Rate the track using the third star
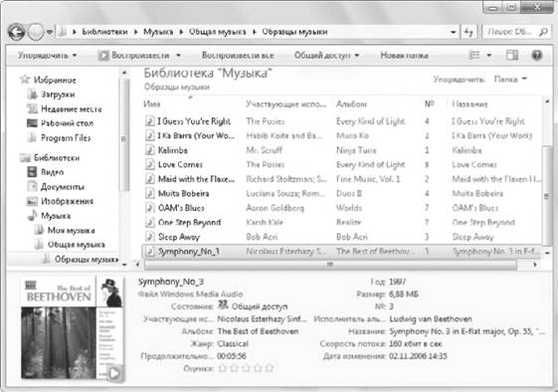The height and width of the screenshot is (392, 558). tap(246, 368)
